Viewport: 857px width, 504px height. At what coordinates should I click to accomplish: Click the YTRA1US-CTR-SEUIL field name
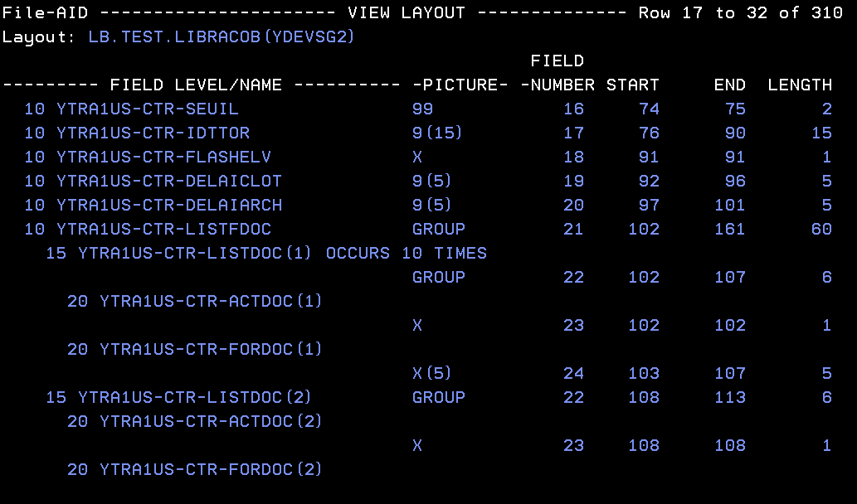pos(148,109)
